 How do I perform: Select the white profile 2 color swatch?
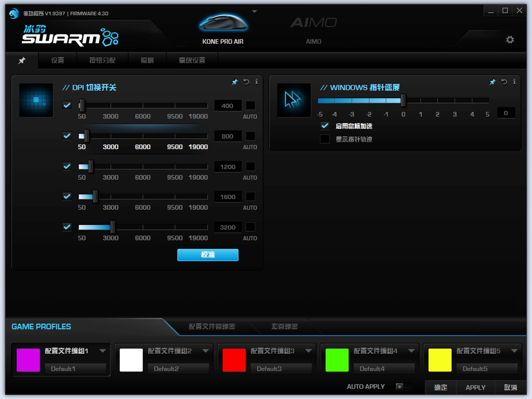click(131, 360)
